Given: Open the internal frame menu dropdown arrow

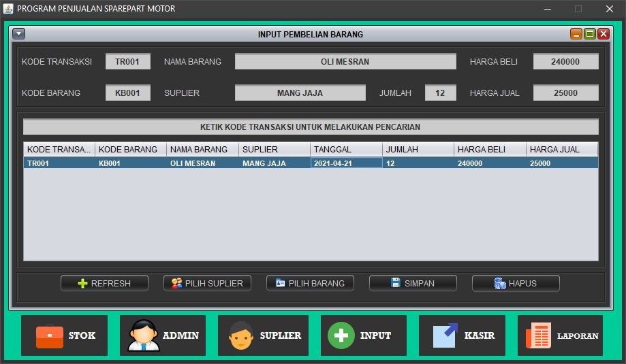Looking at the screenshot, I should pyautogui.click(x=19, y=34).
